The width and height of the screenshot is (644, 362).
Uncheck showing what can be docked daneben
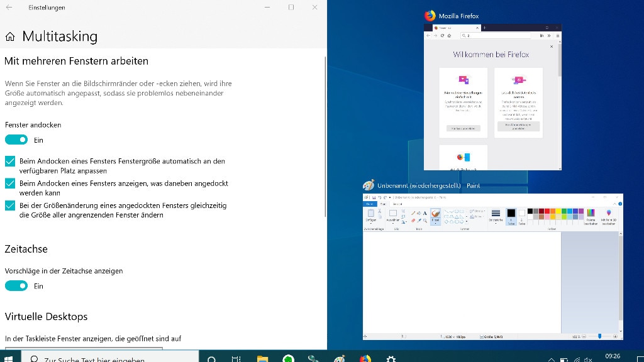pos(10,184)
